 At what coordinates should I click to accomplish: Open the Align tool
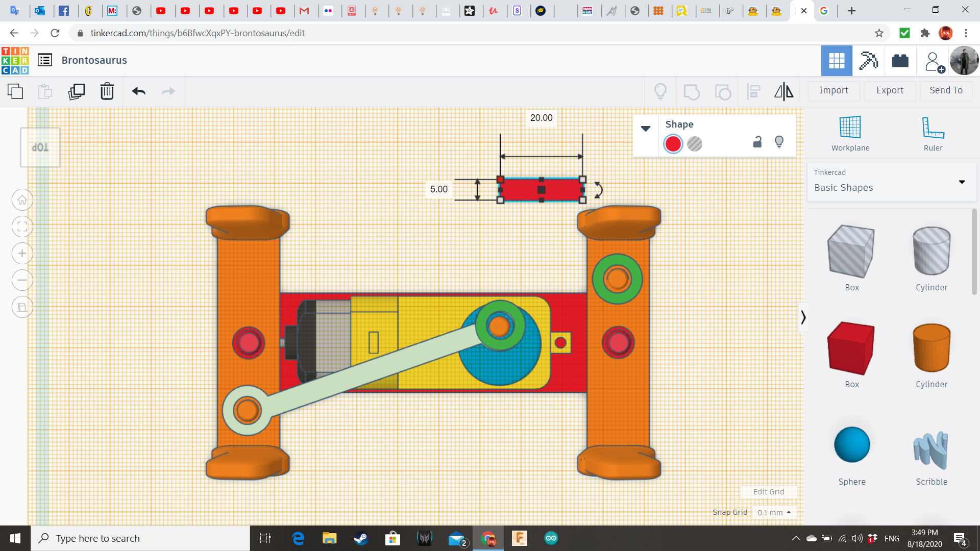(754, 91)
